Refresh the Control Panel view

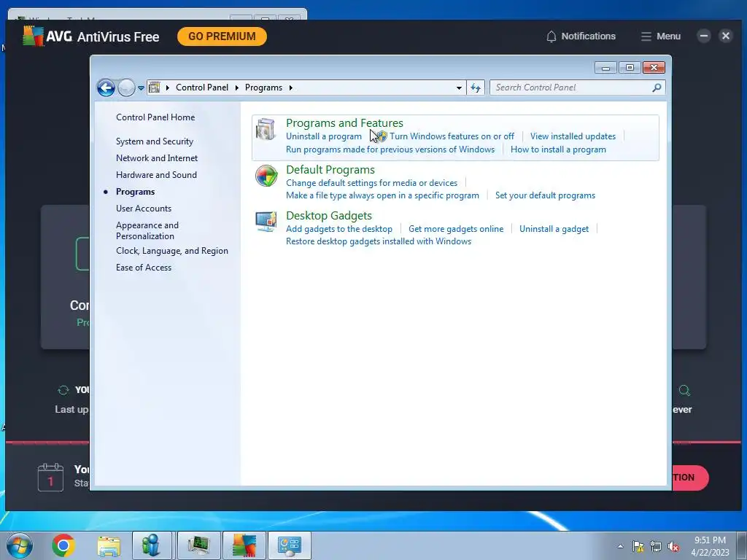[x=476, y=87]
